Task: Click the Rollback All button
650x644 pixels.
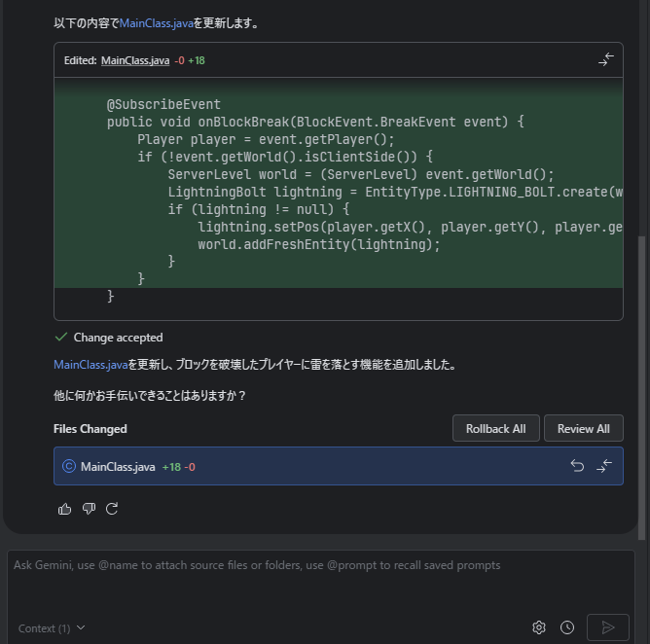Action: (x=495, y=429)
